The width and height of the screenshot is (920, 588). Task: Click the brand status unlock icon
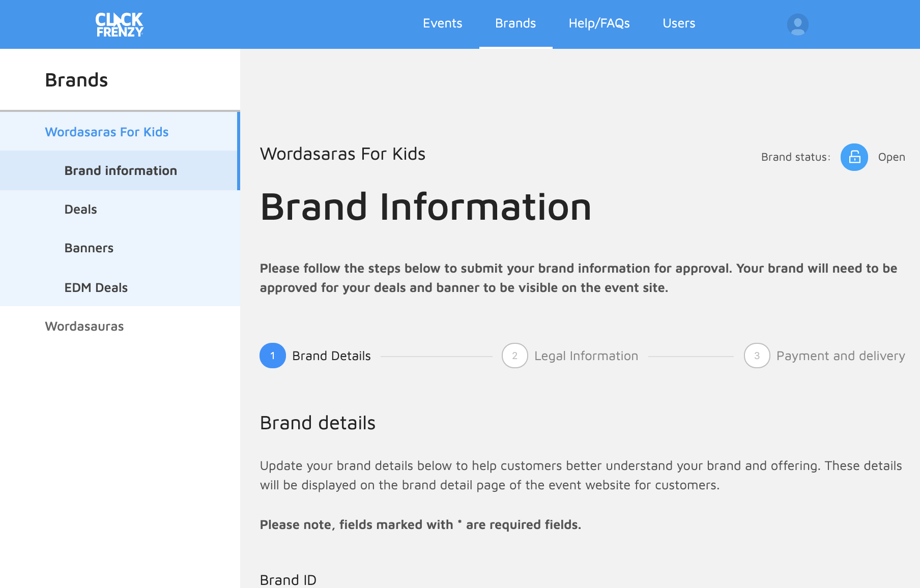tap(854, 157)
